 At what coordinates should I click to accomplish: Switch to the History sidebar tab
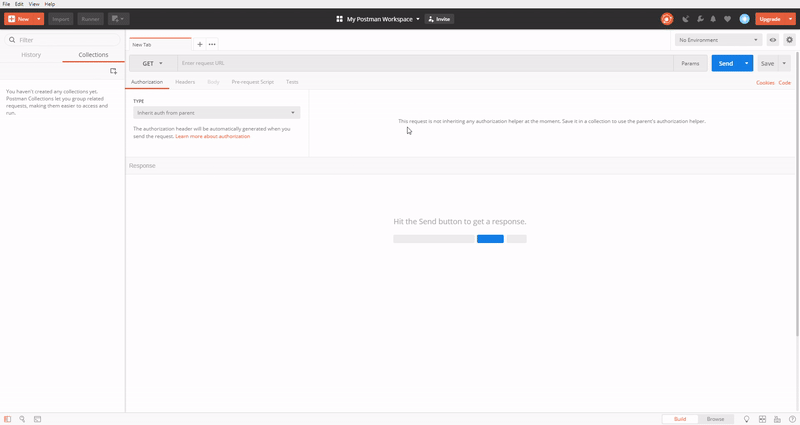pyautogui.click(x=31, y=55)
